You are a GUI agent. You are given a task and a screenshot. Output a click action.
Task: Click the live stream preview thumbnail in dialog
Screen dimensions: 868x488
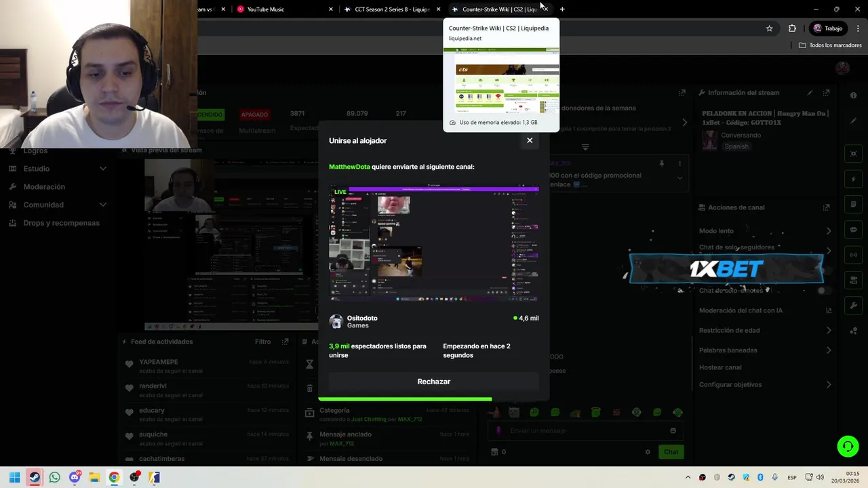[434, 244]
